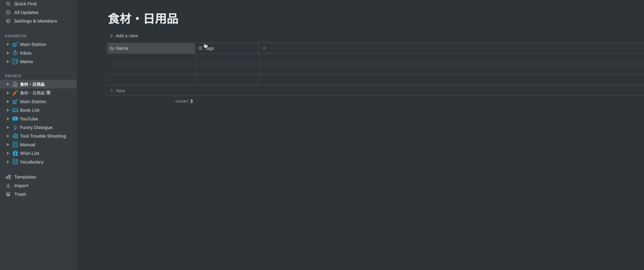Click the Wish List gift icon
The width and height of the screenshot is (644, 270).
[15, 153]
